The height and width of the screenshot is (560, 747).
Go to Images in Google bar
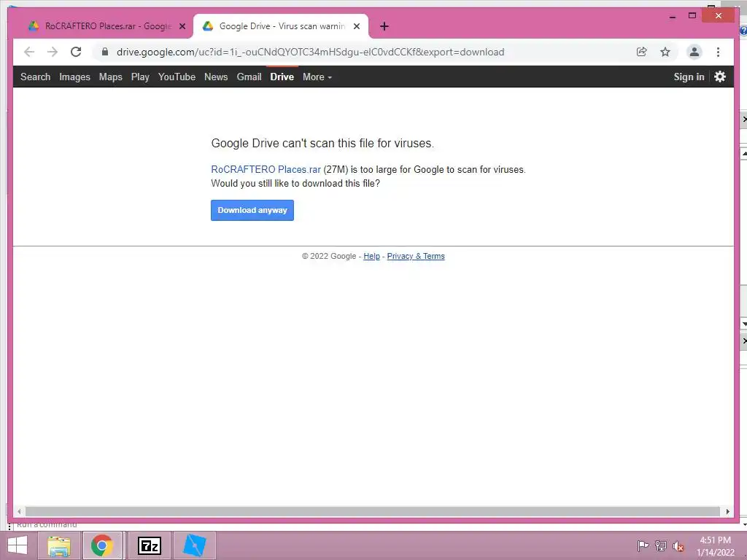click(74, 77)
